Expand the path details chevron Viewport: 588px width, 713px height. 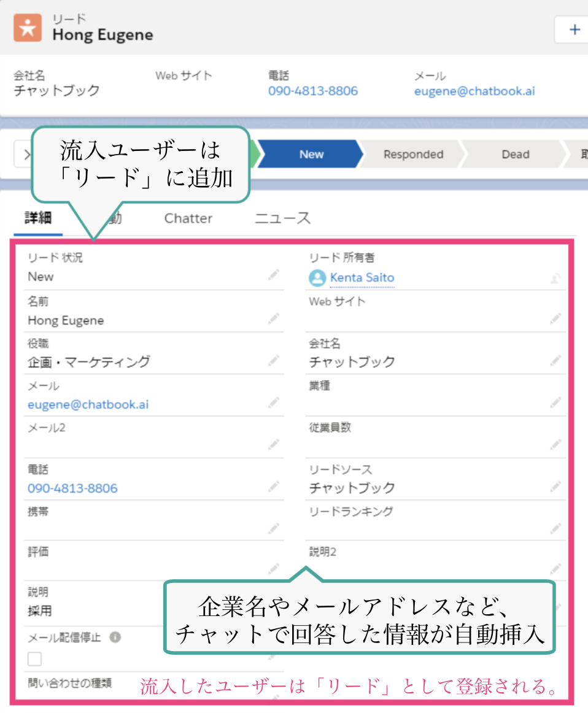[x=26, y=154]
